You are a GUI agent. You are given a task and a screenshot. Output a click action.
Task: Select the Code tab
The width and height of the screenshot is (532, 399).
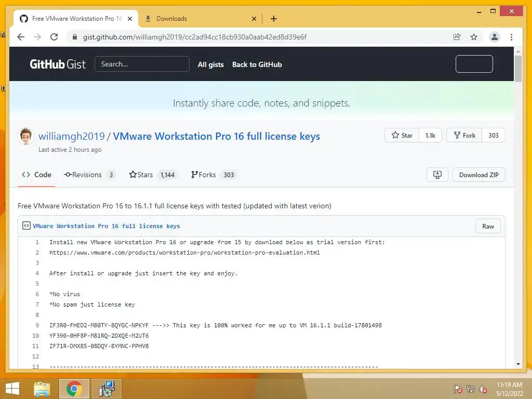(x=37, y=175)
